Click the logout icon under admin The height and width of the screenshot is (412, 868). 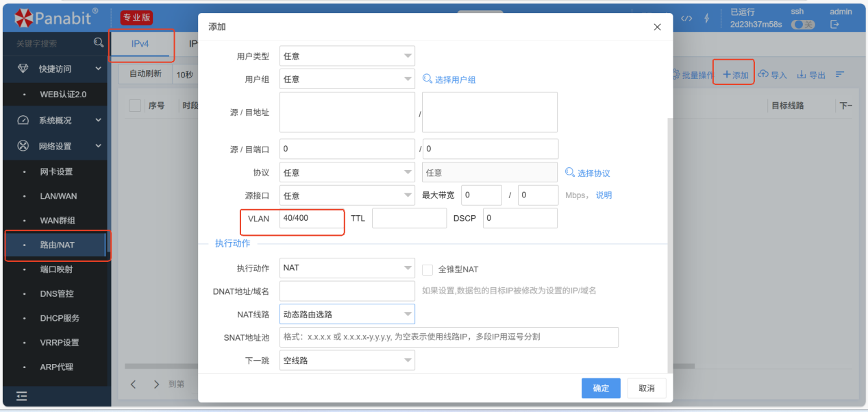pyautogui.click(x=834, y=25)
